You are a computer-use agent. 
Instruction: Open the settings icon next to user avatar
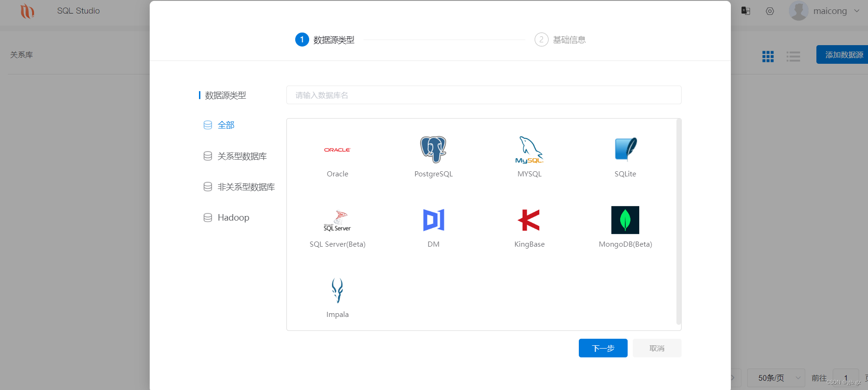(x=770, y=11)
